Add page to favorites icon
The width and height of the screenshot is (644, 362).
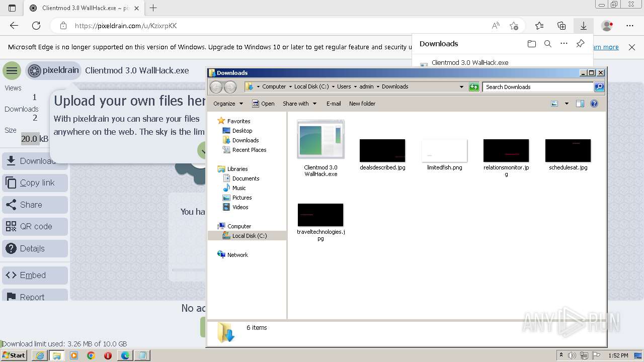tap(514, 26)
